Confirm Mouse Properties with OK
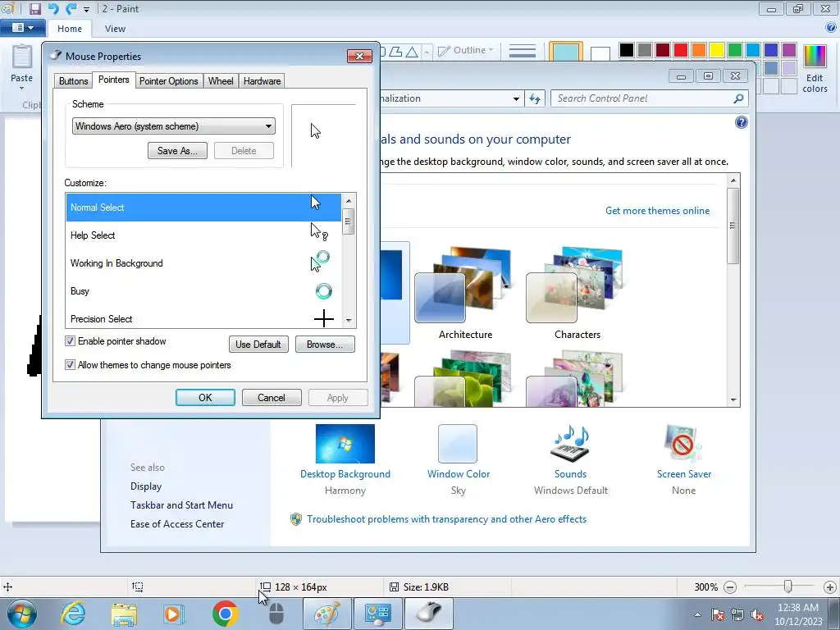The height and width of the screenshot is (630, 840). pyautogui.click(x=205, y=398)
